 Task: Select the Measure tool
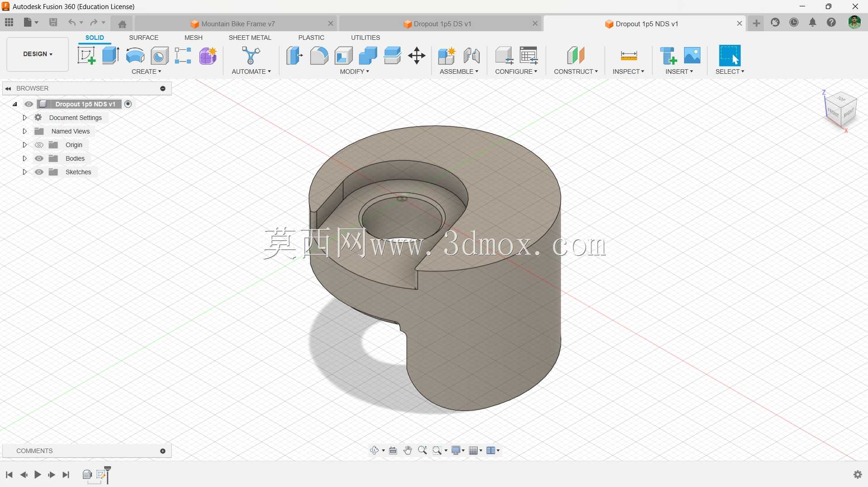click(629, 56)
